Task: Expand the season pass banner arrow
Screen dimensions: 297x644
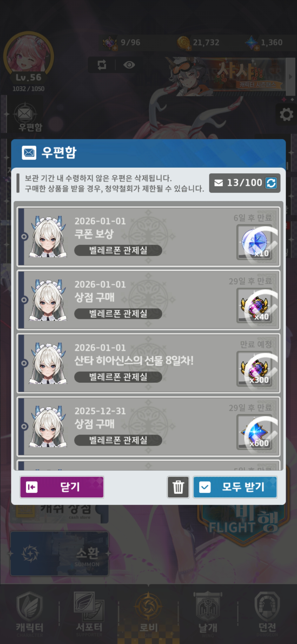Action: click(x=291, y=77)
